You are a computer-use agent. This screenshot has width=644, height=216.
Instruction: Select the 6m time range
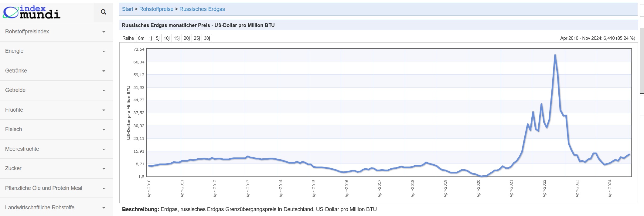tap(141, 38)
